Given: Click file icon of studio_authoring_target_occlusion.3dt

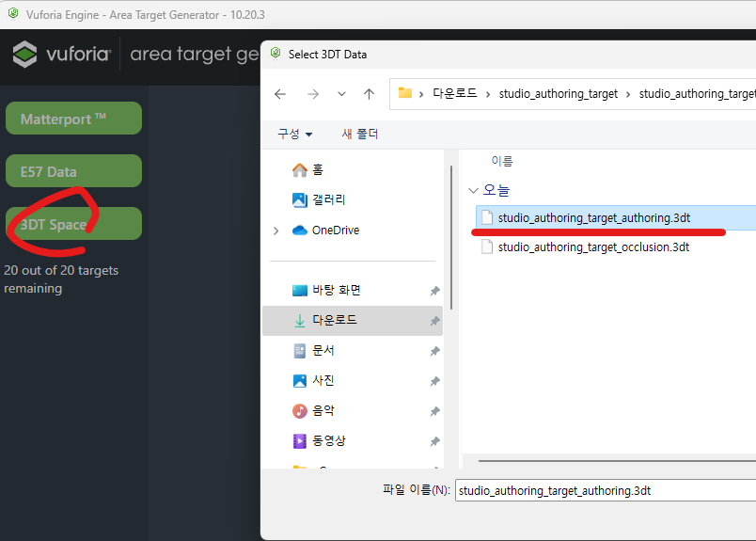Looking at the screenshot, I should click(487, 247).
